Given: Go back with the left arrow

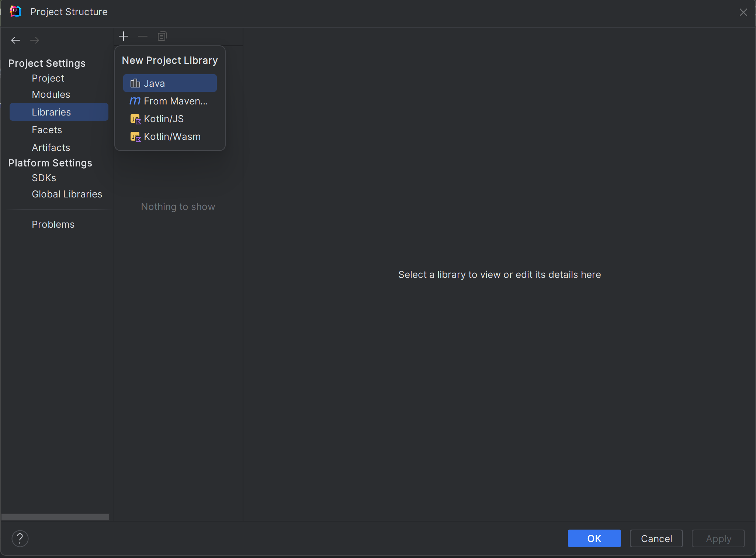Looking at the screenshot, I should click(x=15, y=40).
